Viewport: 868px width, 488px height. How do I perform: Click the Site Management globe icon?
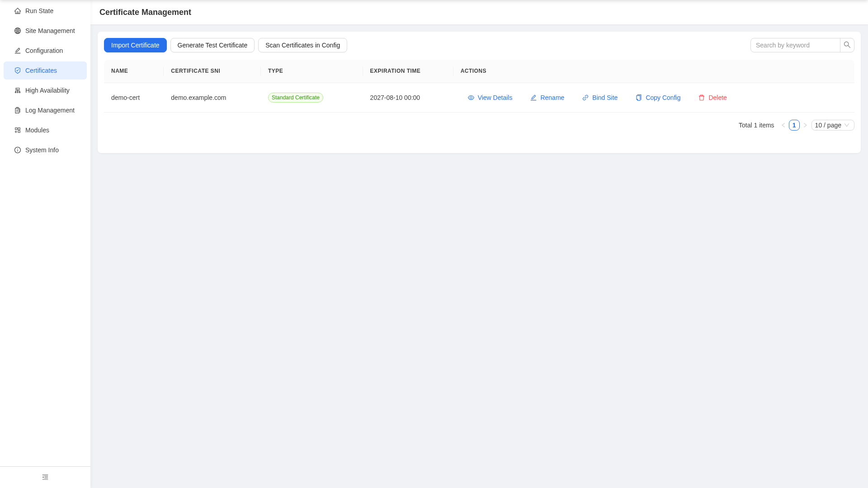(x=18, y=31)
